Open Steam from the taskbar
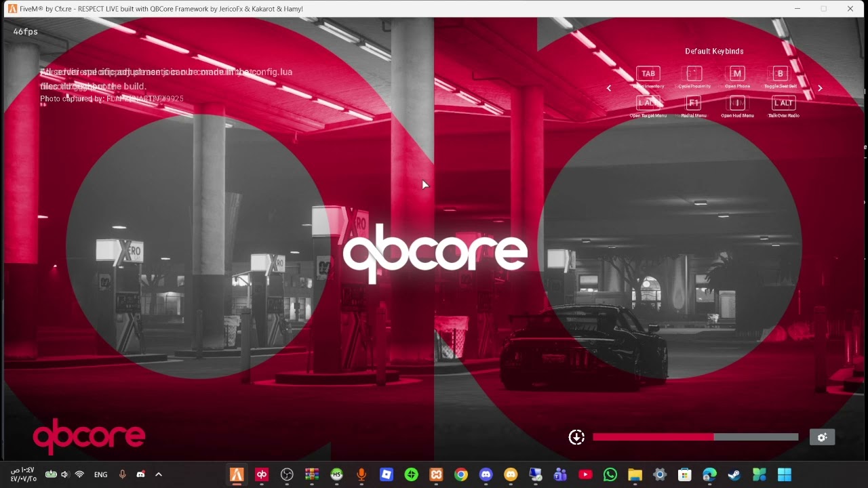This screenshot has width=868, height=488. pos(734,474)
